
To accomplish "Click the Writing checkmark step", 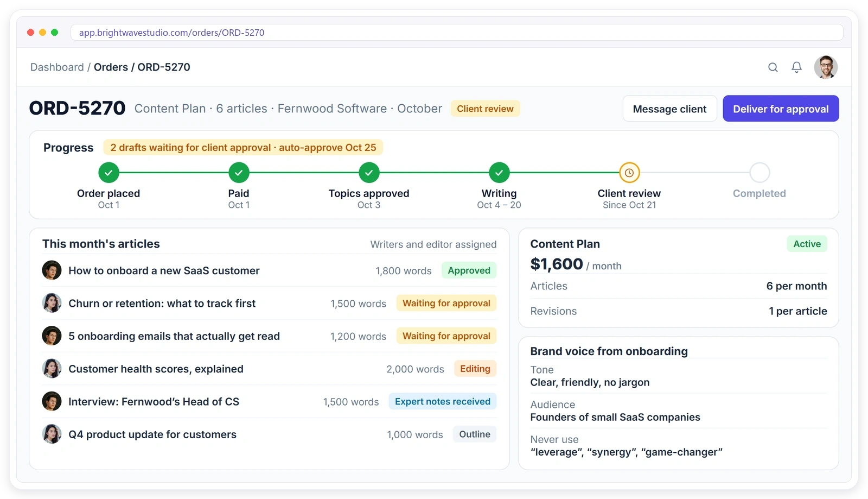I will pos(499,173).
